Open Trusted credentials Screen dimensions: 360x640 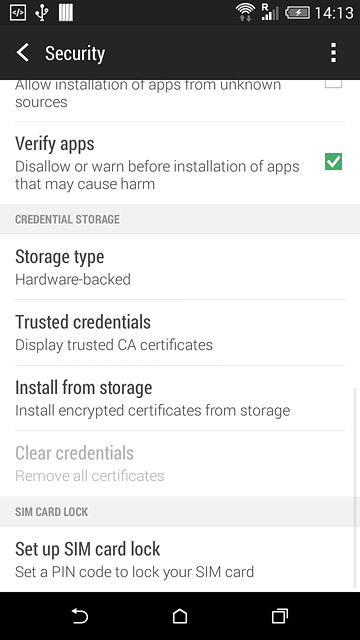point(180,333)
